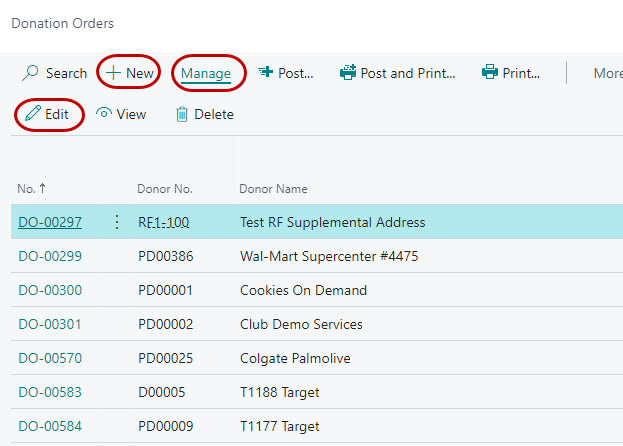Click the Delete trash icon
Viewport: 623px width, 446px height.
point(182,114)
